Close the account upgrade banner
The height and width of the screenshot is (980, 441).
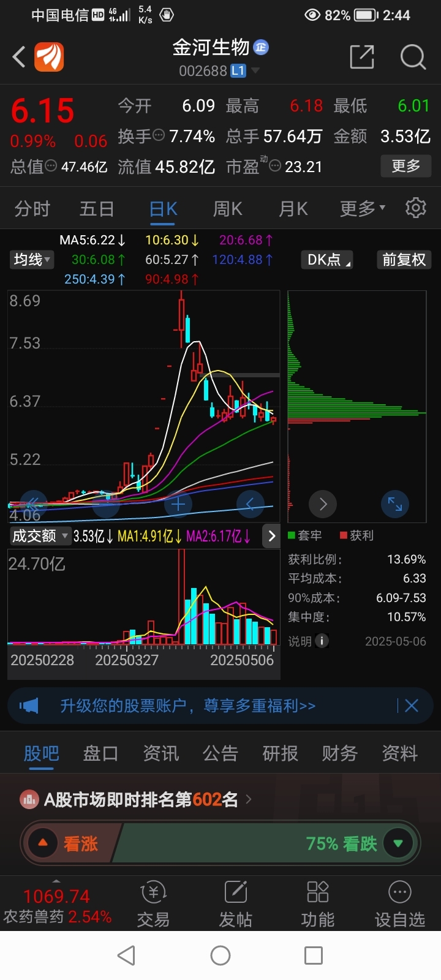click(412, 706)
